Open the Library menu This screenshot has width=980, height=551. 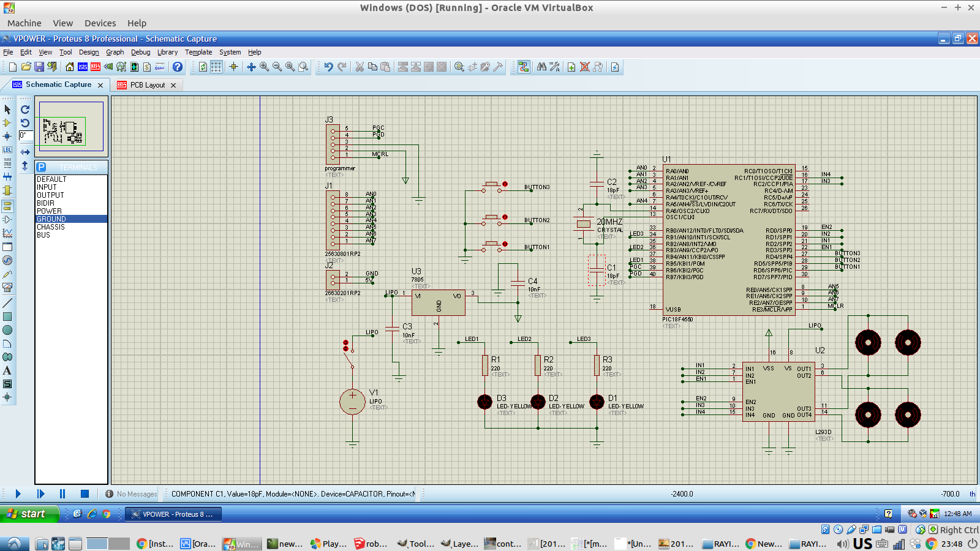point(167,52)
